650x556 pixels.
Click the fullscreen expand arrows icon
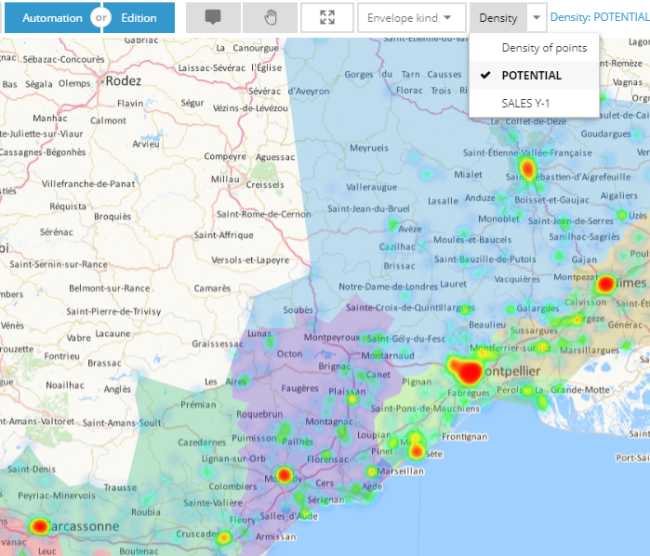[327, 17]
